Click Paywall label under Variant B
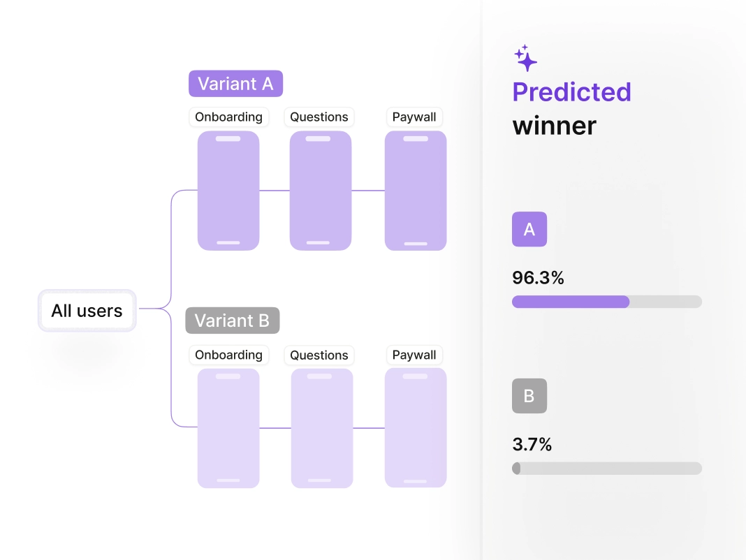The width and height of the screenshot is (746, 560). tap(414, 355)
